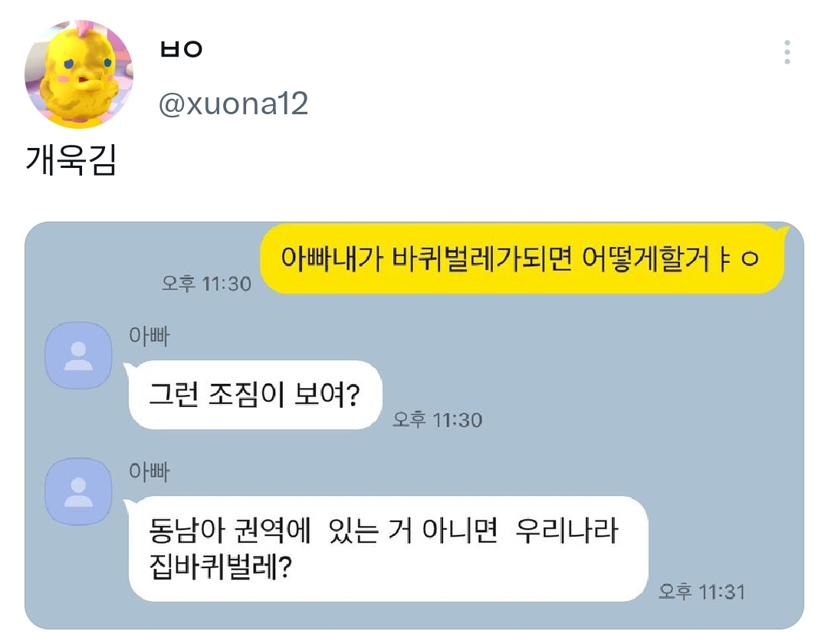Click the yellow 바퀴벌레 chat bubble
Viewport: 828px width, 644px height.
pyautogui.click(x=522, y=258)
